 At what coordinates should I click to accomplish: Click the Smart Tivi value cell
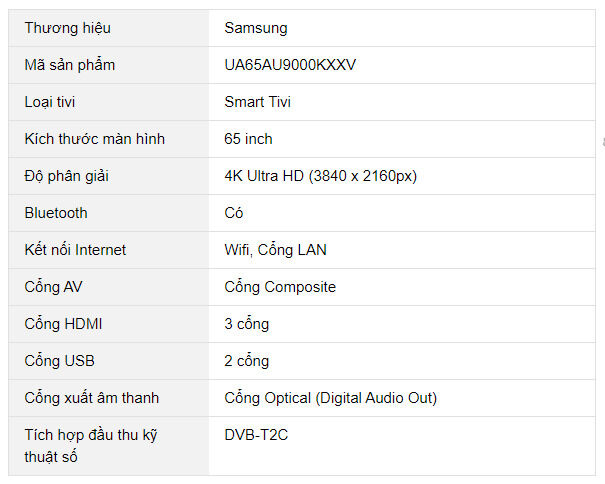tap(258, 102)
